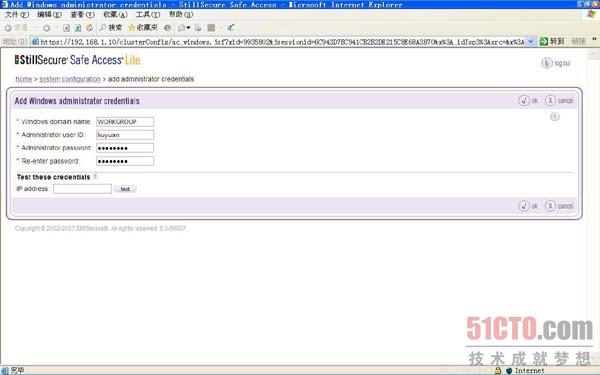This screenshot has width=600, height=375.
Task: Open the 文件 (File) menu
Action: (x=17, y=15)
